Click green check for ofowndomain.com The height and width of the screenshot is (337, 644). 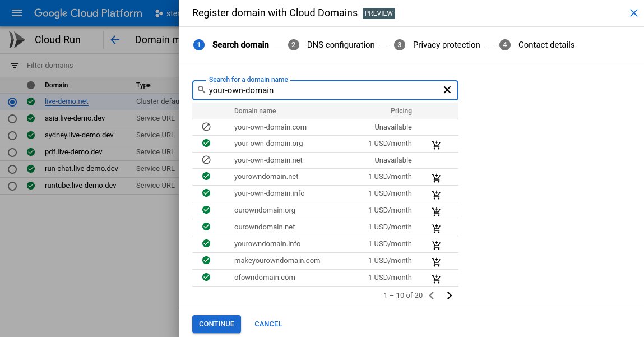coord(206,277)
